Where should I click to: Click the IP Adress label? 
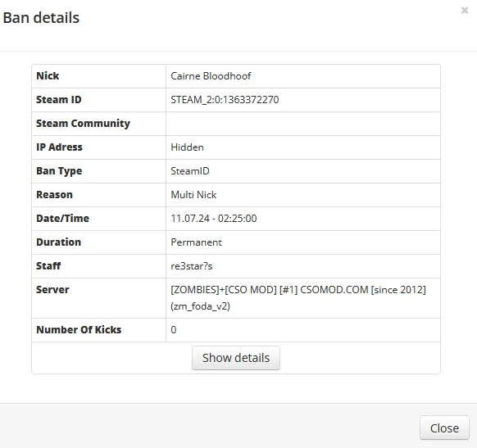click(59, 147)
